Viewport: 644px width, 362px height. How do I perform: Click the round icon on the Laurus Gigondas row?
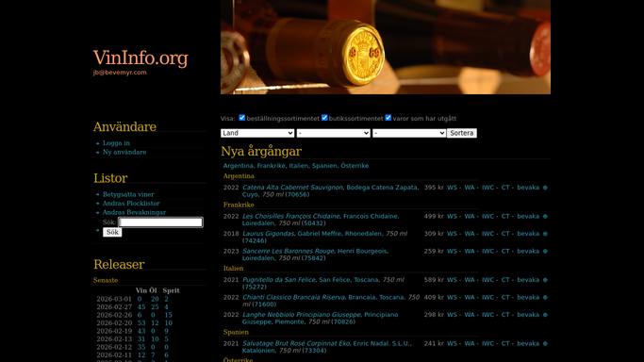click(x=545, y=234)
